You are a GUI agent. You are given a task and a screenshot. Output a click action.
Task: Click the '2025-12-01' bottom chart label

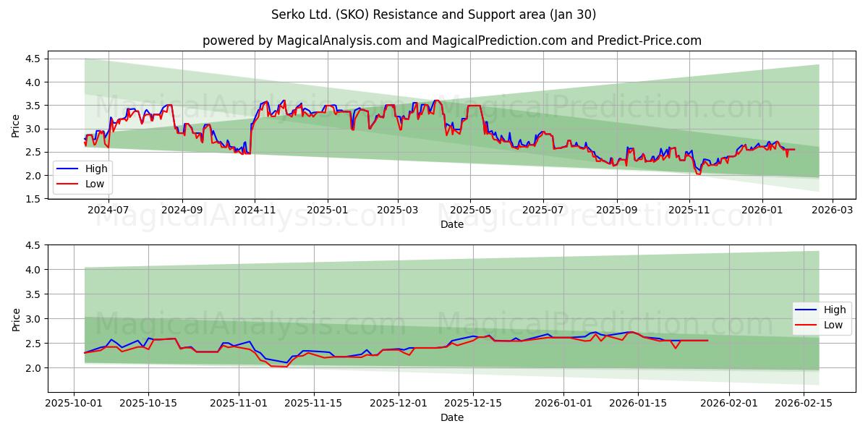point(399,403)
